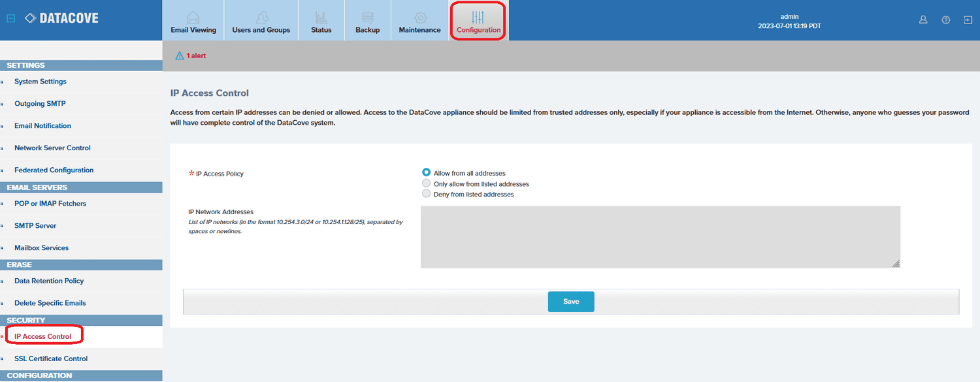The height and width of the screenshot is (382, 980).
Task: Select Allow from all addresses
Action: [x=426, y=172]
